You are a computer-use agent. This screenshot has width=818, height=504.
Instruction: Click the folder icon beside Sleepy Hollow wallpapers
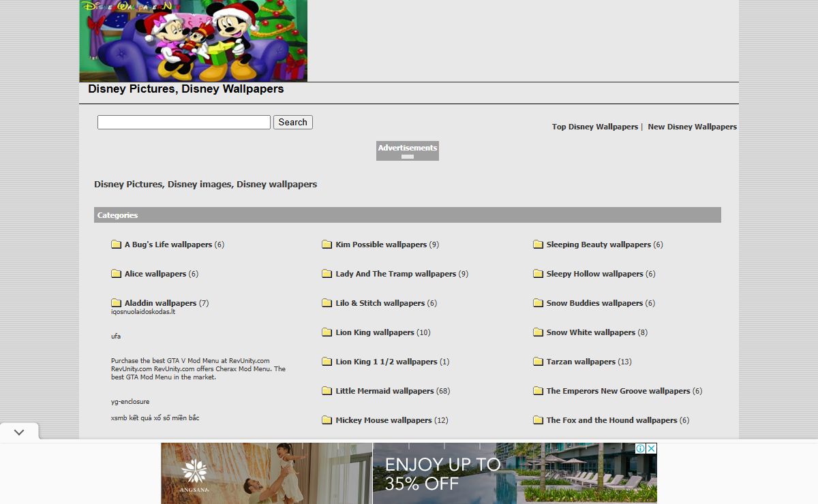[x=538, y=274]
